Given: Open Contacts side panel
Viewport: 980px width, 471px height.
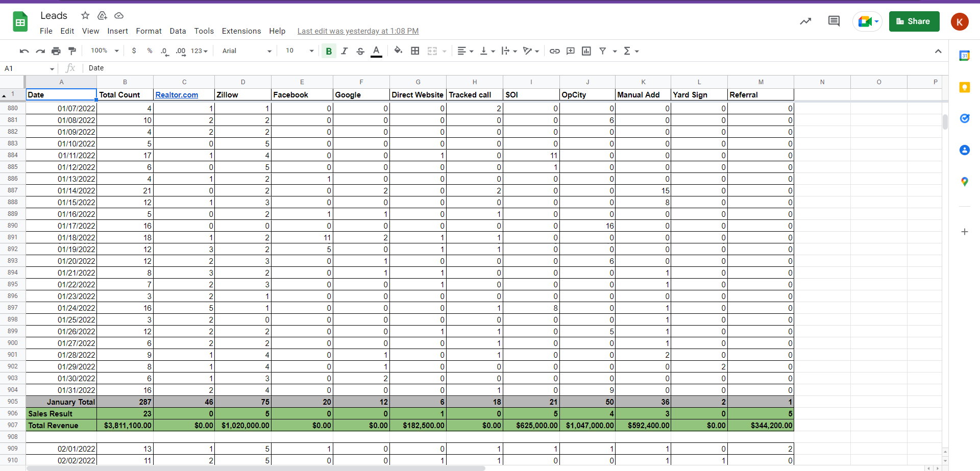Looking at the screenshot, I should click(x=964, y=150).
